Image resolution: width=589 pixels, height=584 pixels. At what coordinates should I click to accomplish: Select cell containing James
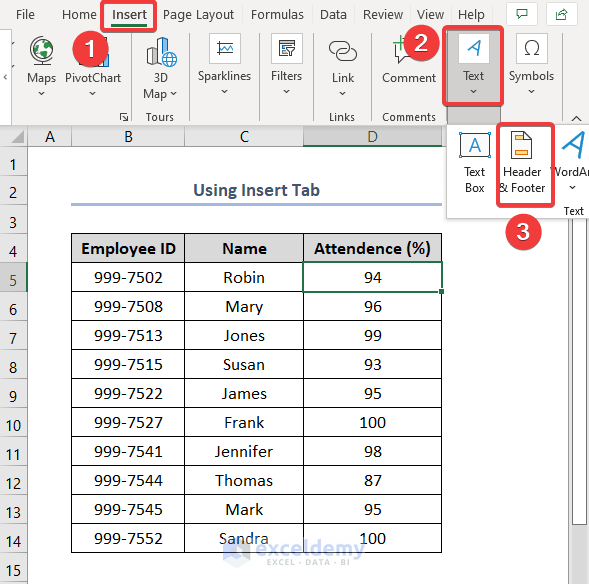point(244,393)
